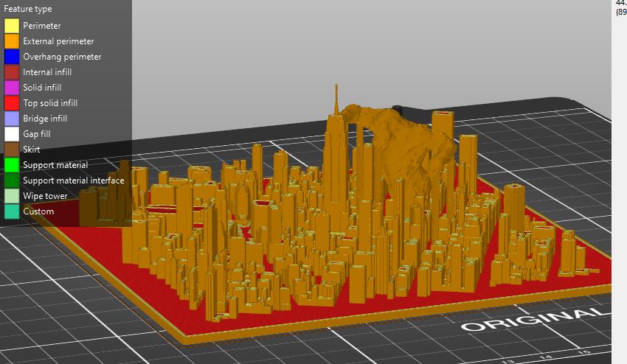Viewport: 627px width, 364px height.
Task: Click the blue Overhang perimeter swatch
Action: (x=12, y=57)
